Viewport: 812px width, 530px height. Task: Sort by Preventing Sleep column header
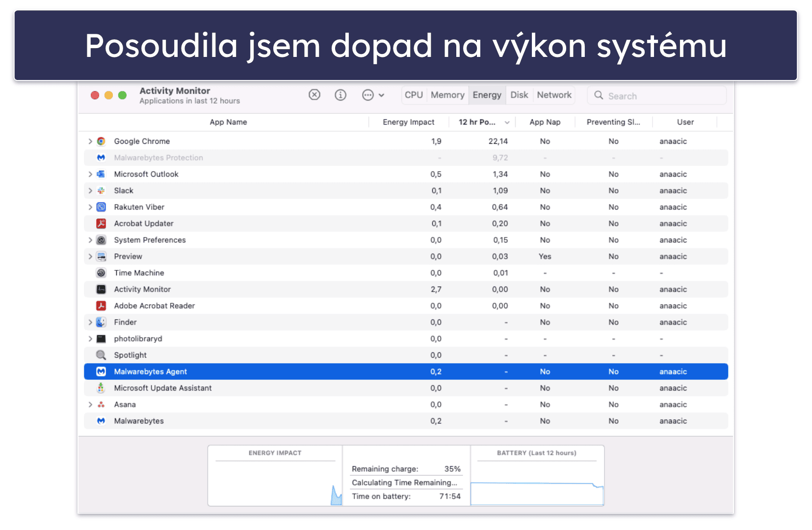pyautogui.click(x=613, y=122)
